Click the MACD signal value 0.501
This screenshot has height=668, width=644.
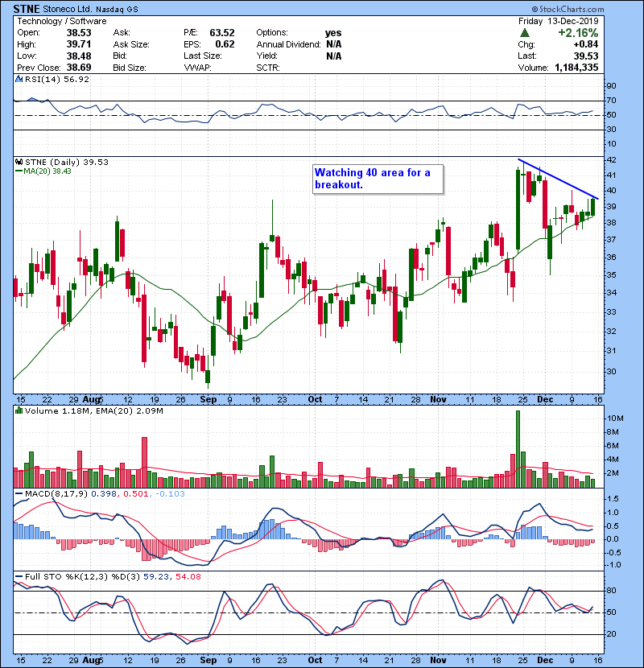[136, 494]
